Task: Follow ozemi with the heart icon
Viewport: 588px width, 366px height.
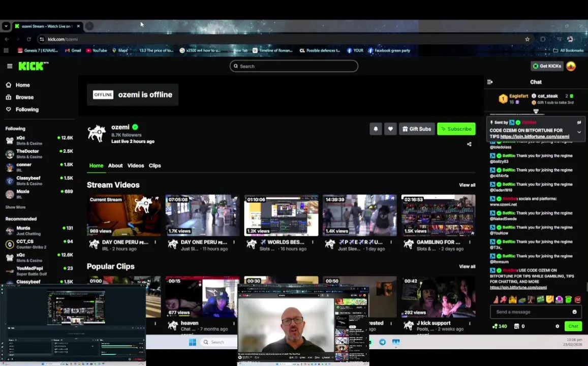Action: click(x=390, y=129)
